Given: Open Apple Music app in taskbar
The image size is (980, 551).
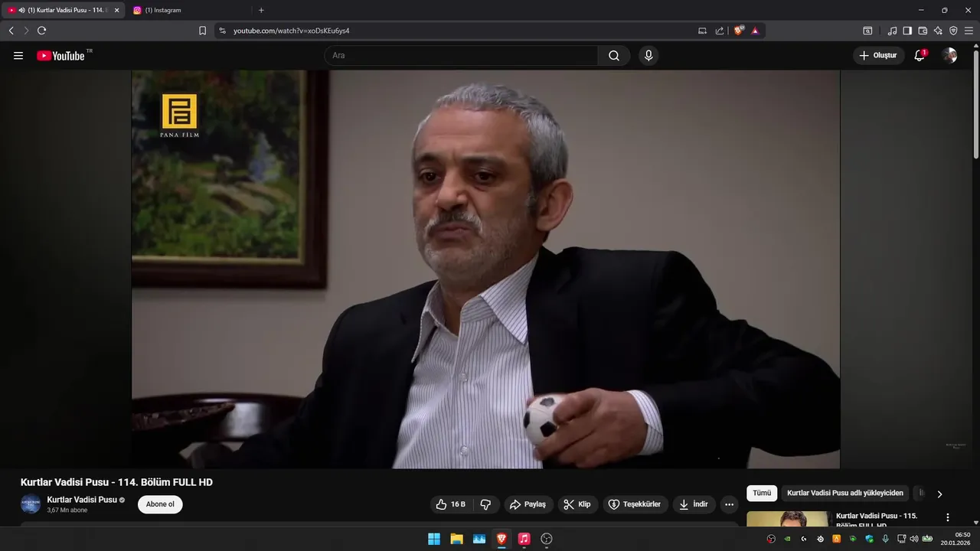Looking at the screenshot, I should (524, 539).
